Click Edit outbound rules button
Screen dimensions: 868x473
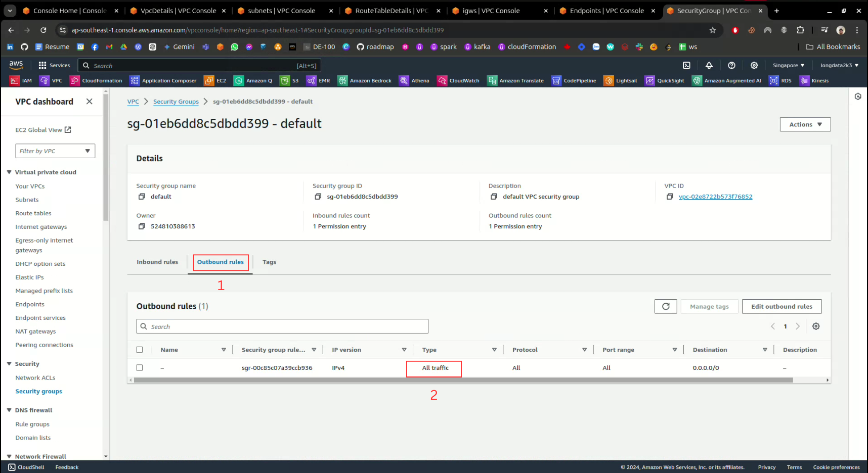click(782, 306)
